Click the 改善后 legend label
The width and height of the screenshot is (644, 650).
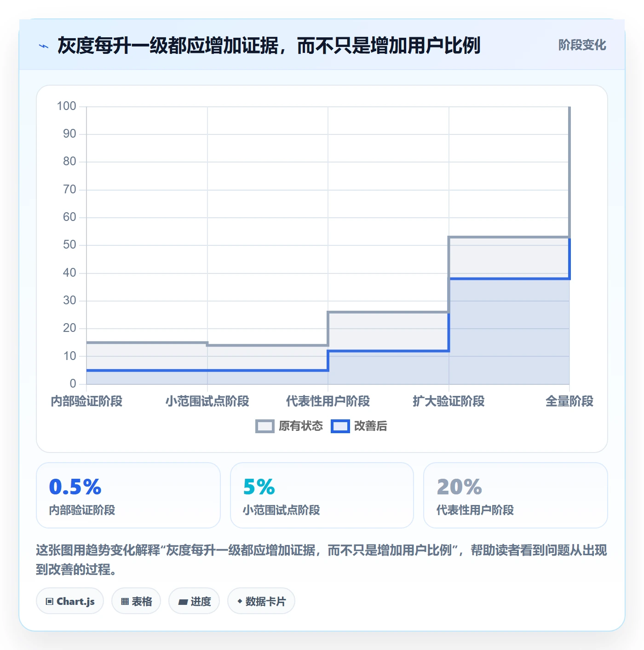click(370, 426)
